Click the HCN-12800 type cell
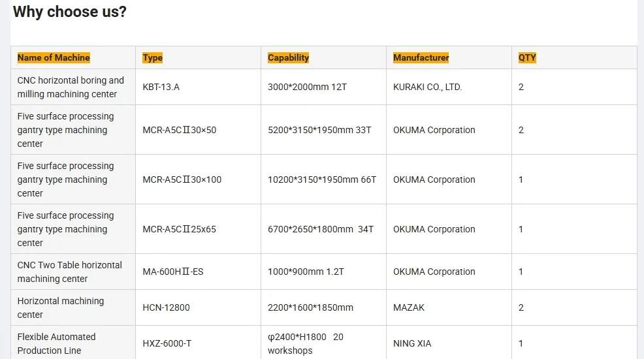The image size is (644, 359). coord(166,307)
